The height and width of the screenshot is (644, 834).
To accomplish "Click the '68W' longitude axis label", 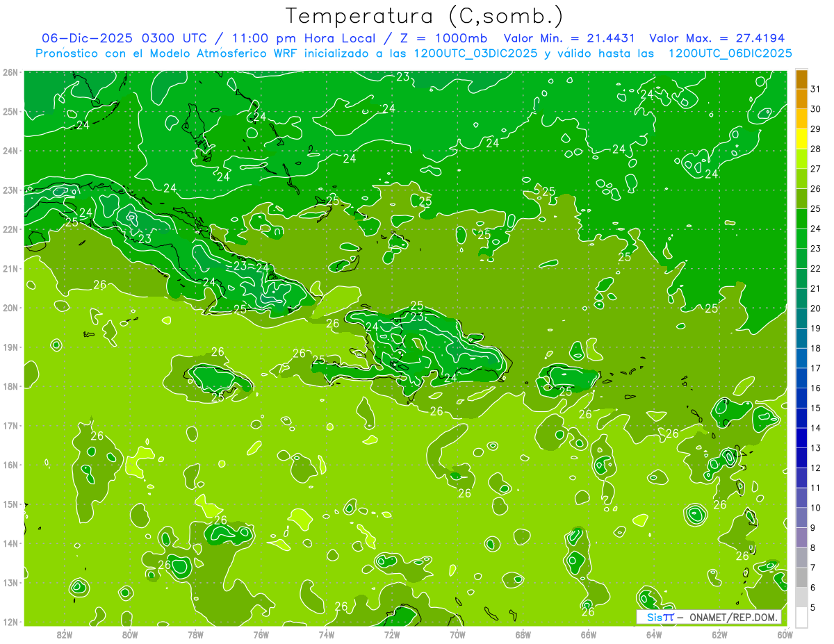I will [x=523, y=634].
